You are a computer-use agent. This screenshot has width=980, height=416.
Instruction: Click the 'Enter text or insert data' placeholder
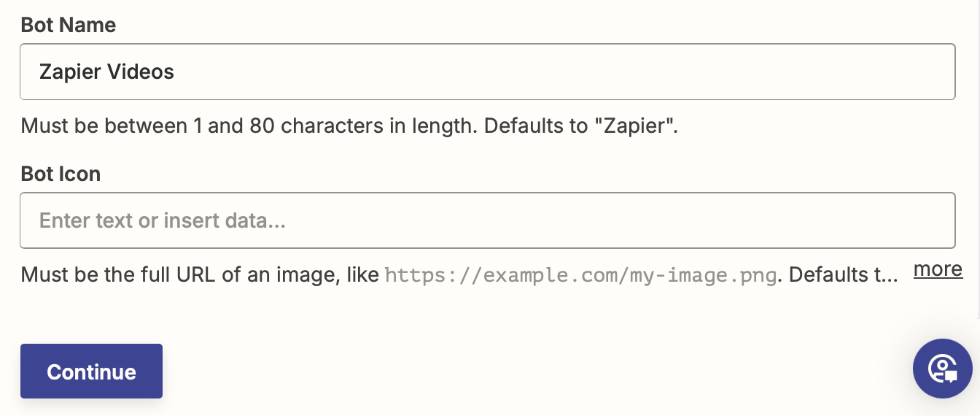[162, 220]
